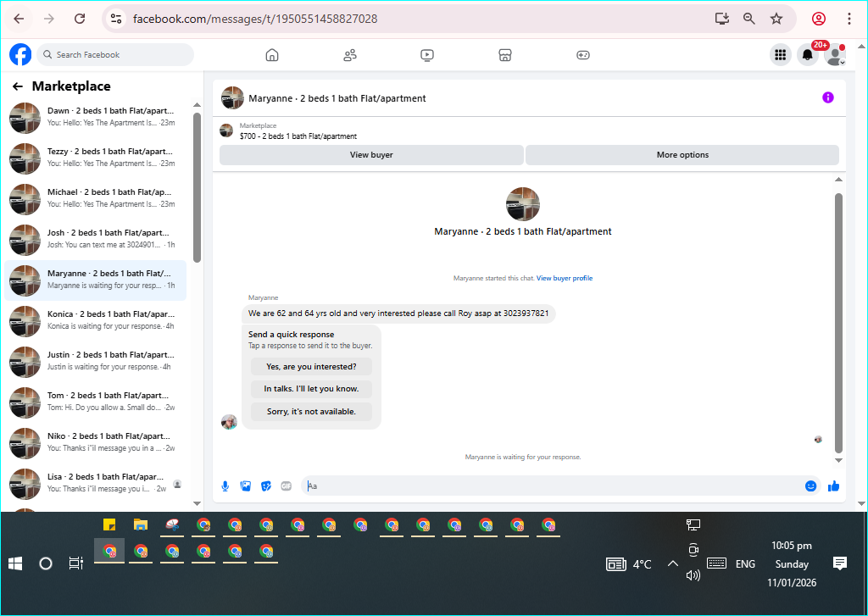Viewport: 868px width, 616px height.
Task: Click the chat messages scrollbar
Action: point(838,323)
